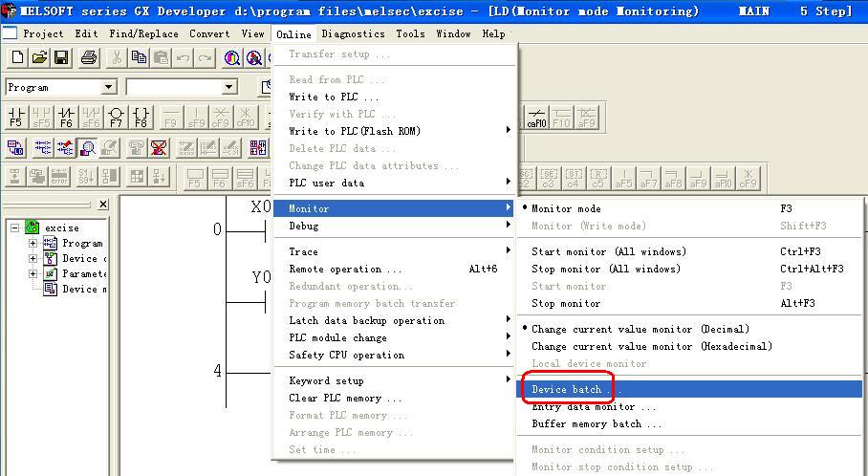This screenshot has height=476, width=868.
Task: Open the Diagnostics menu
Action: point(353,33)
